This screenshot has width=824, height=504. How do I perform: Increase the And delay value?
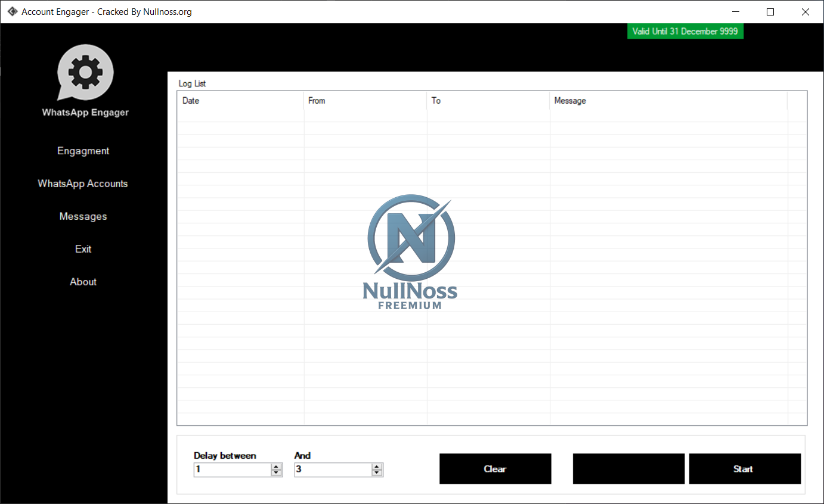coord(377,466)
